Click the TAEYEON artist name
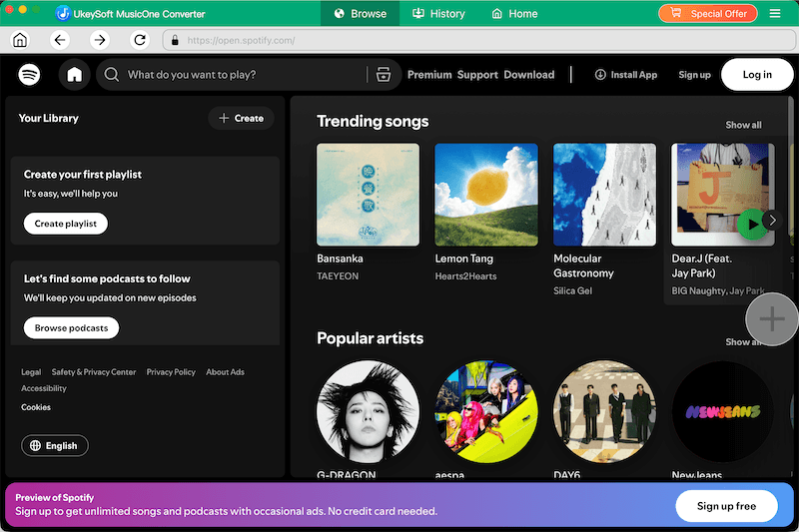The image size is (799, 532). (x=338, y=275)
